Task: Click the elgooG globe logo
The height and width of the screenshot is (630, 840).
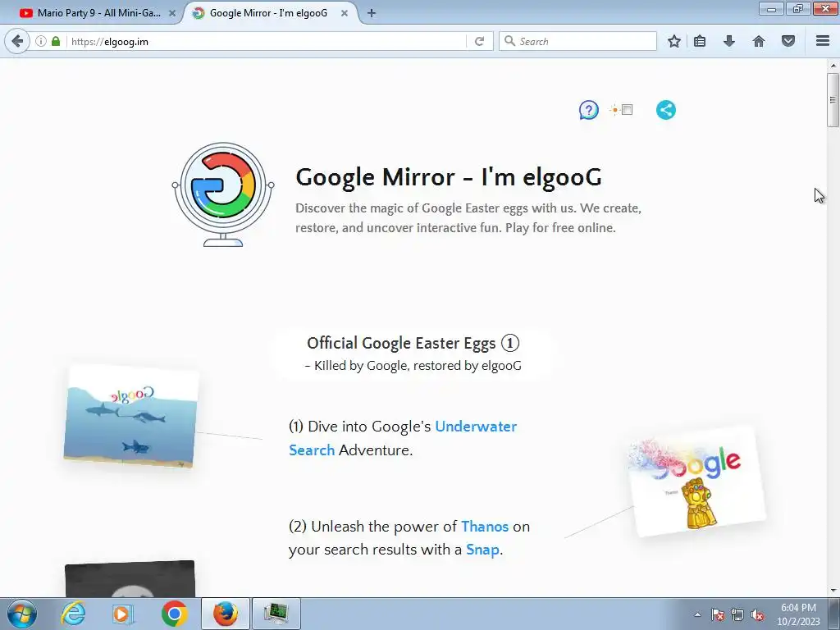Action: coord(223,194)
